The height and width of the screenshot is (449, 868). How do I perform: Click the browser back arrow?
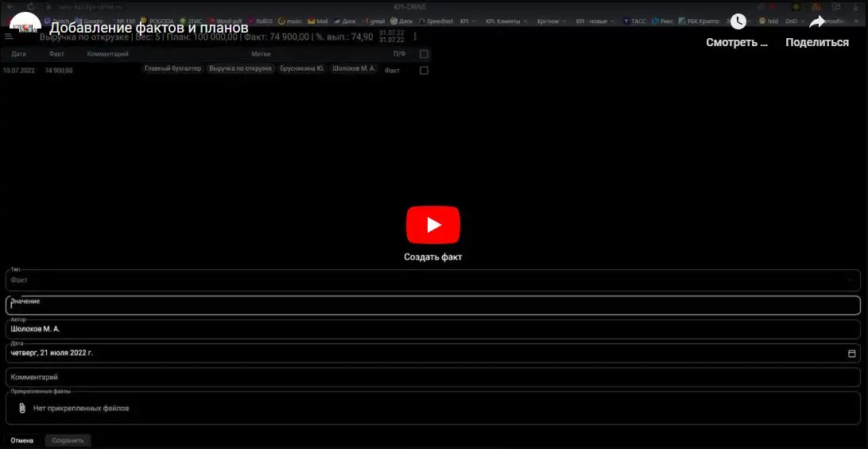tap(10, 6)
